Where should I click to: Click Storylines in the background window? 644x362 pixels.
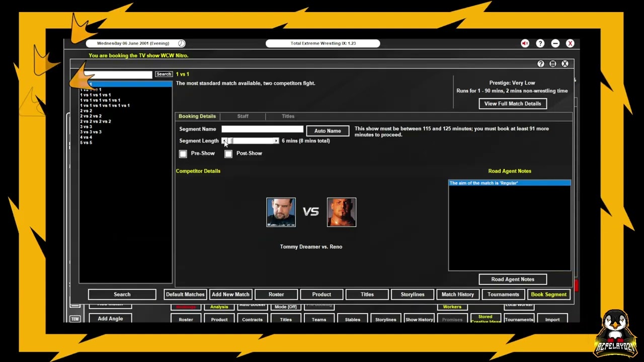click(x=386, y=319)
